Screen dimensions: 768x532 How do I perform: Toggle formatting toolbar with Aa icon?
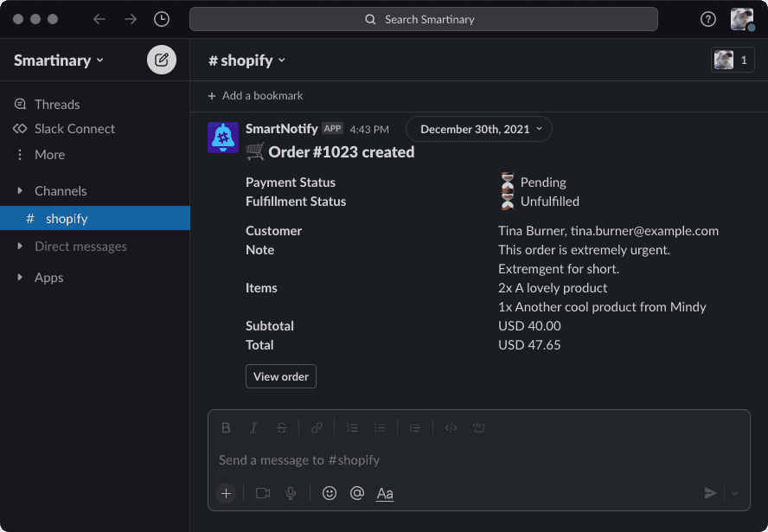point(385,494)
